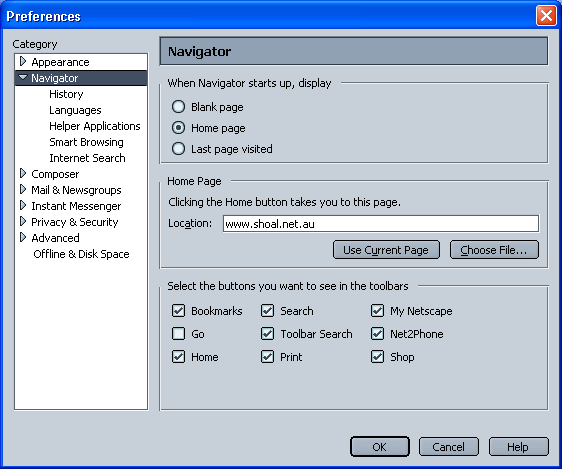Expand the Appearance category
Screen dimensions: 562x469
click(23, 62)
